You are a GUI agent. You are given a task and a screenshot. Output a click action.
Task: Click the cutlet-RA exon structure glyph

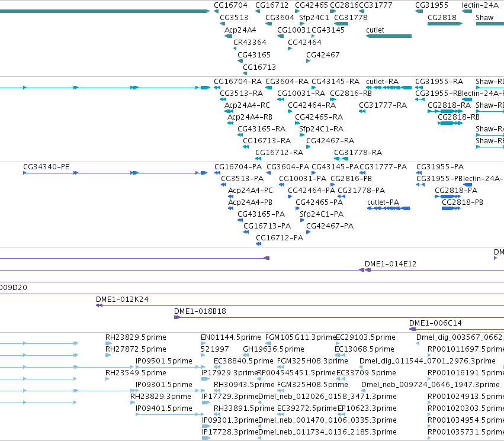pos(389,88)
